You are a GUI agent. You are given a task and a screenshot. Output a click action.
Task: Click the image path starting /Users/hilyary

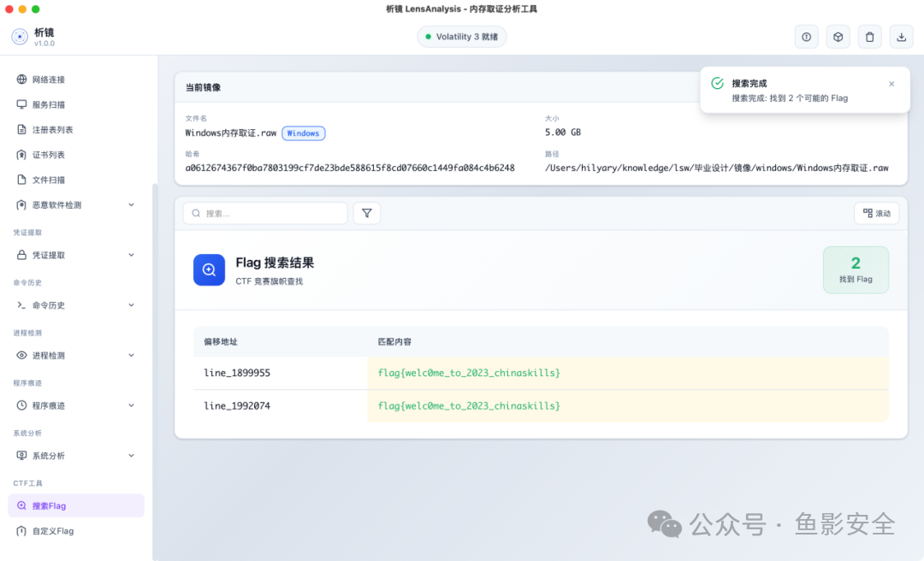(717, 168)
